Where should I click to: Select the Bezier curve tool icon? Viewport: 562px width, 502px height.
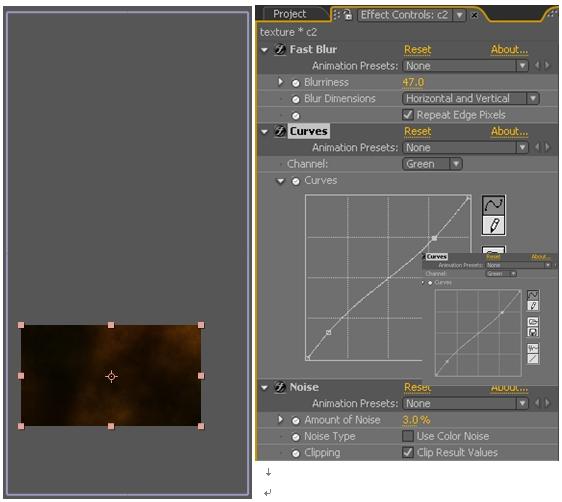tap(494, 205)
